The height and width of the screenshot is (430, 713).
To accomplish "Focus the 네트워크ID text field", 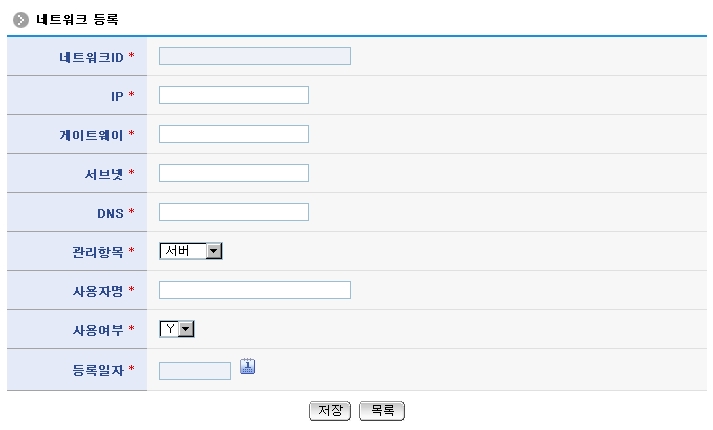I will click(x=255, y=56).
